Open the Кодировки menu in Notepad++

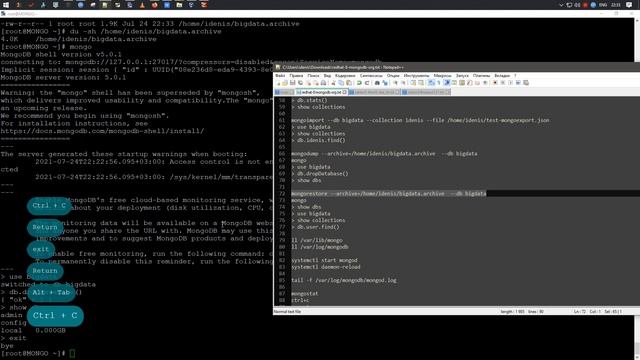tap(345, 76)
